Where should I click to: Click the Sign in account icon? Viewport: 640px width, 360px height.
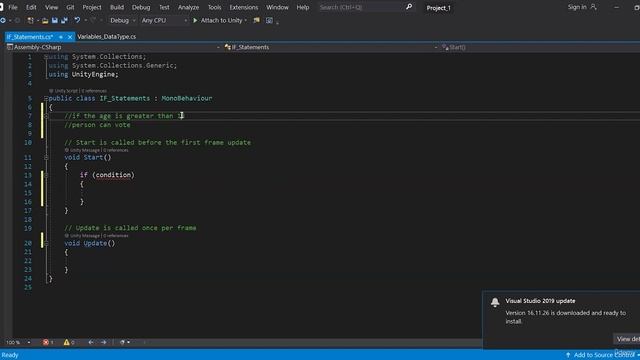(x=593, y=7)
